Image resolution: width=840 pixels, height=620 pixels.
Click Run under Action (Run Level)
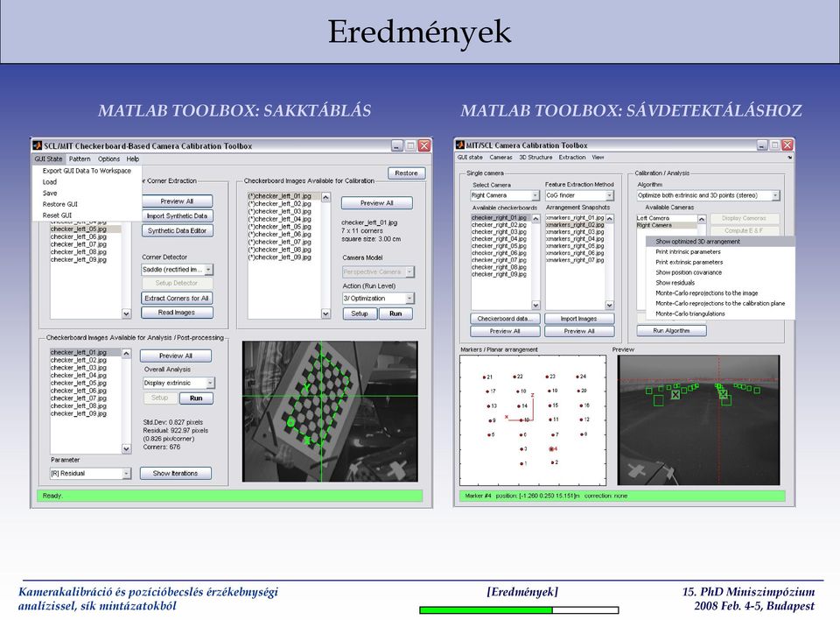coord(395,314)
